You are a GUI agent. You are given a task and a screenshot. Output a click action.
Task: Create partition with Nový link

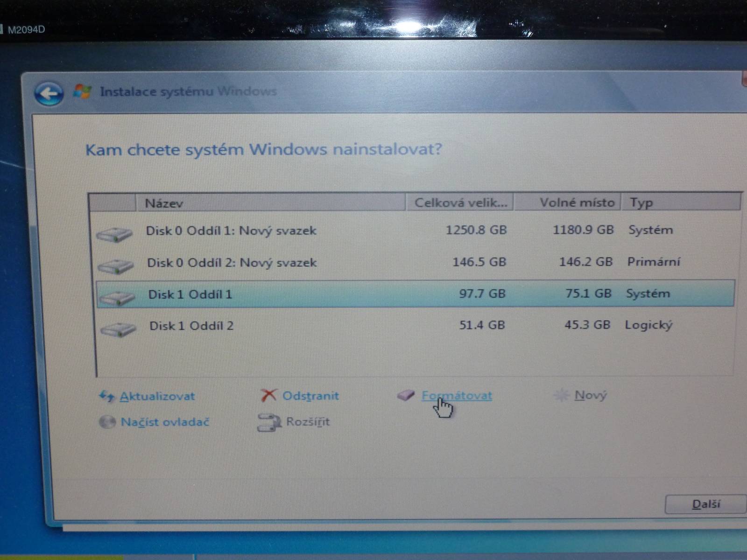591,395
